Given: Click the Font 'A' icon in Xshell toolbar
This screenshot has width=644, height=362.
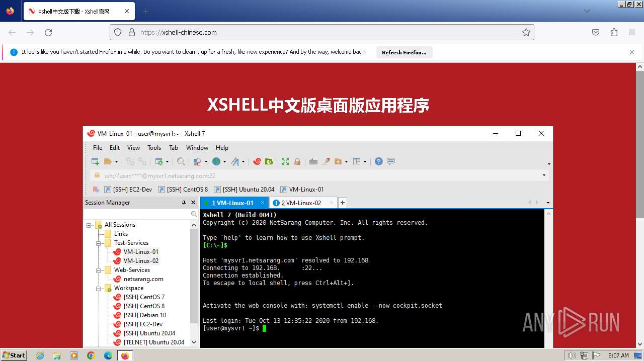Looking at the screenshot, I should 235,161.
